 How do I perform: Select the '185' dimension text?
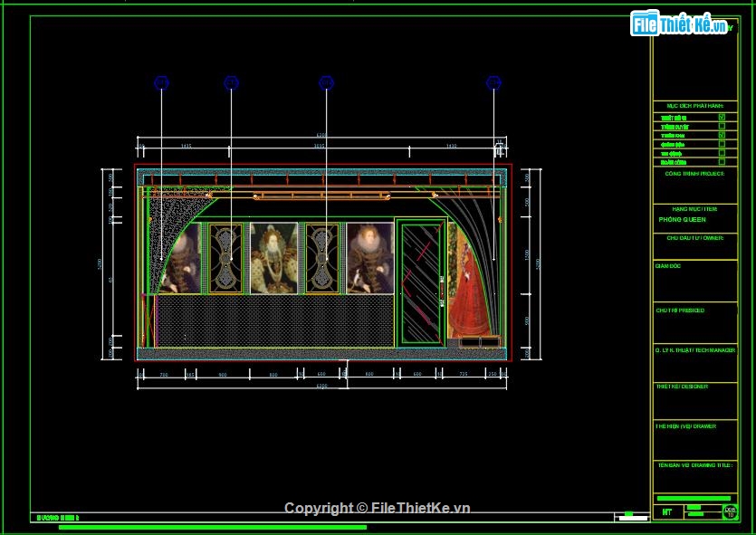[190, 375]
